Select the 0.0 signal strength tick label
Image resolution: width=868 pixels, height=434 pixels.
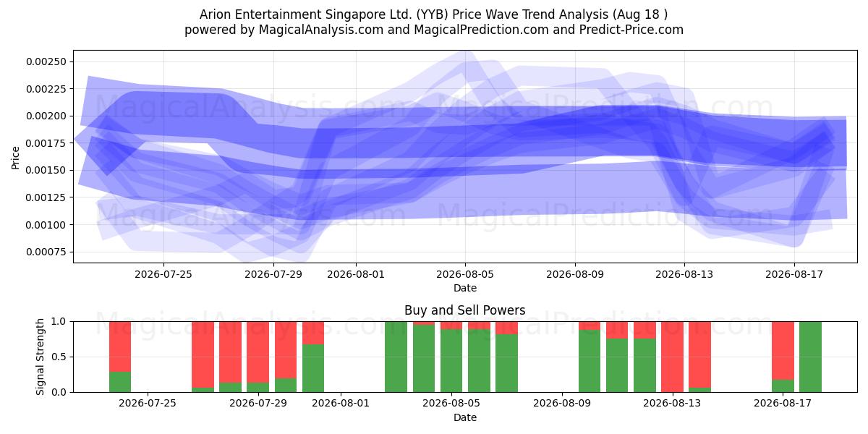(x=59, y=392)
